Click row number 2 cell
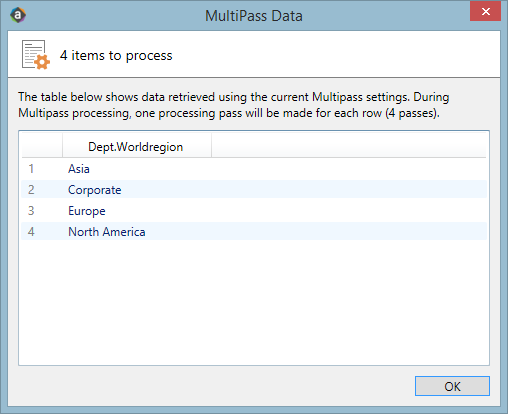Image resolution: width=508 pixels, height=414 pixels. pyautogui.click(x=31, y=190)
